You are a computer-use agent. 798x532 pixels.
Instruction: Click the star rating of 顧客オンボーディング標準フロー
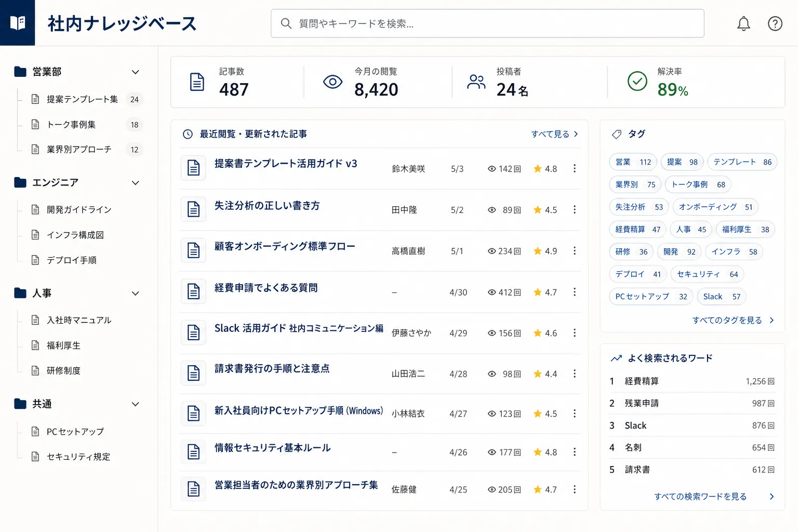(x=545, y=251)
